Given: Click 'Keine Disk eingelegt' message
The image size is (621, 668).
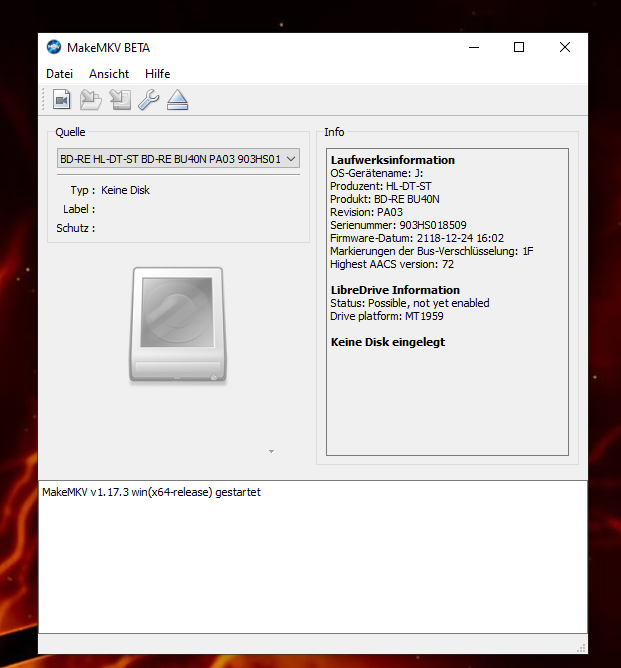Looking at the screenshot, I should pos(388,342).
